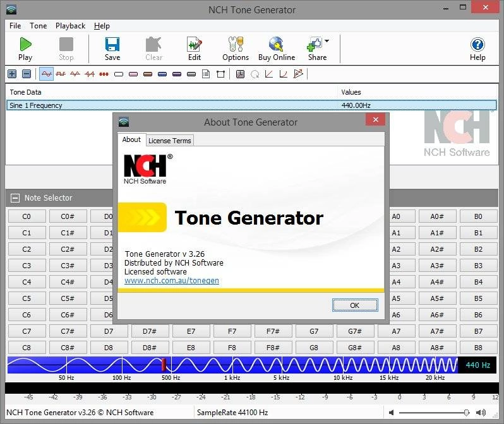Select the white noise icon
Image resolution: width=504 pixels, height=424 pixels.
pos(119,74)
